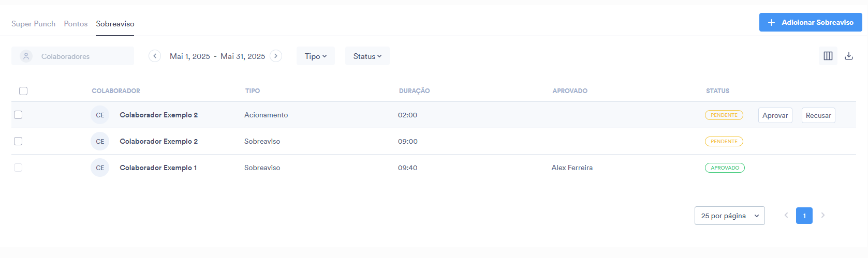Go to previous results page arrow

click(786, 215)
